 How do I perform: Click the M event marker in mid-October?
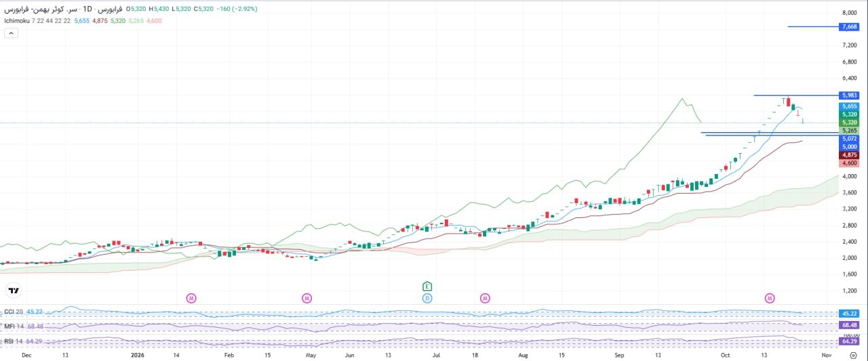[x=770, y=298]
